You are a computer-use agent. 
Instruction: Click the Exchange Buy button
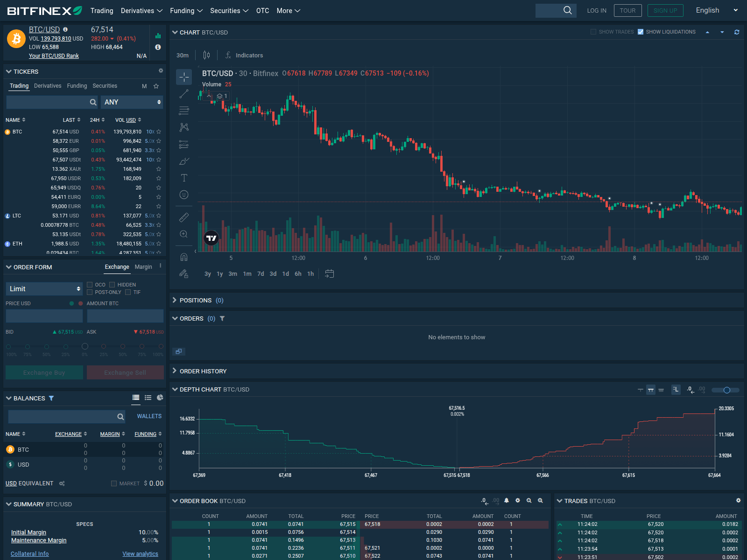point(44,372)
